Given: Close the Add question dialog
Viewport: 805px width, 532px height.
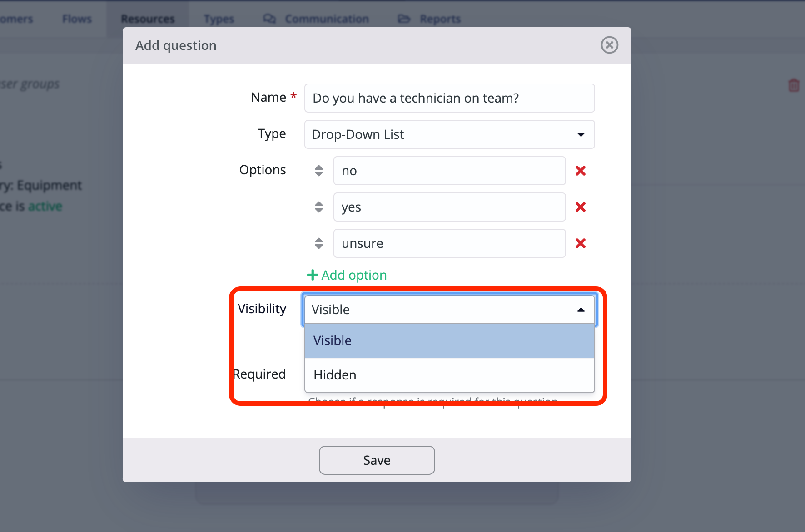Looking at the screenshot, I should tap(609, 45).
